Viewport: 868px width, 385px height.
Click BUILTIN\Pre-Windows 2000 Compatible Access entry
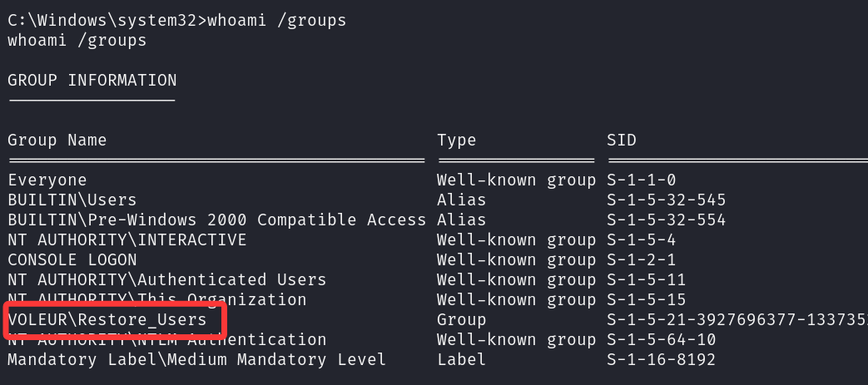(x=217, y=220)
